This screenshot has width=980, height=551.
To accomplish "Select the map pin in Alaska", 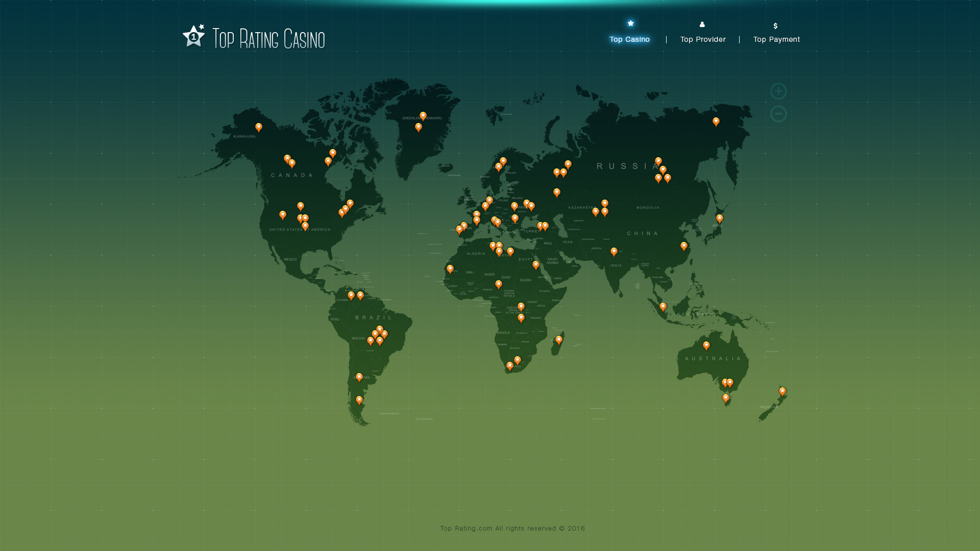I will point(259,127).
